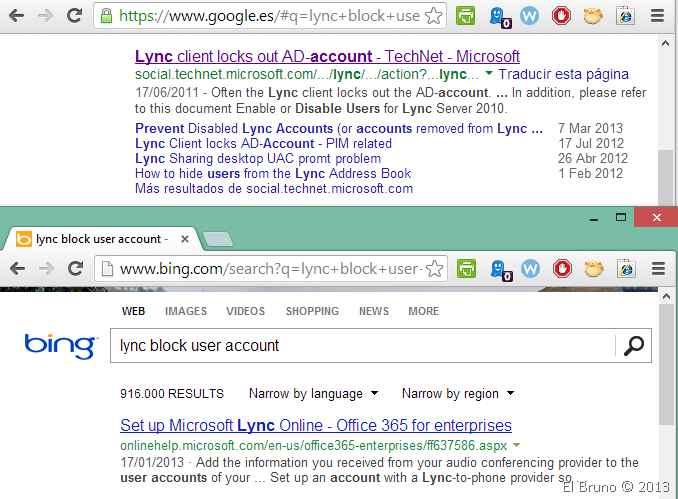This screenshot has width=678, height=499.
Task: Click the 'Traducir esta página' link
Action: click(x=563, y=74)
